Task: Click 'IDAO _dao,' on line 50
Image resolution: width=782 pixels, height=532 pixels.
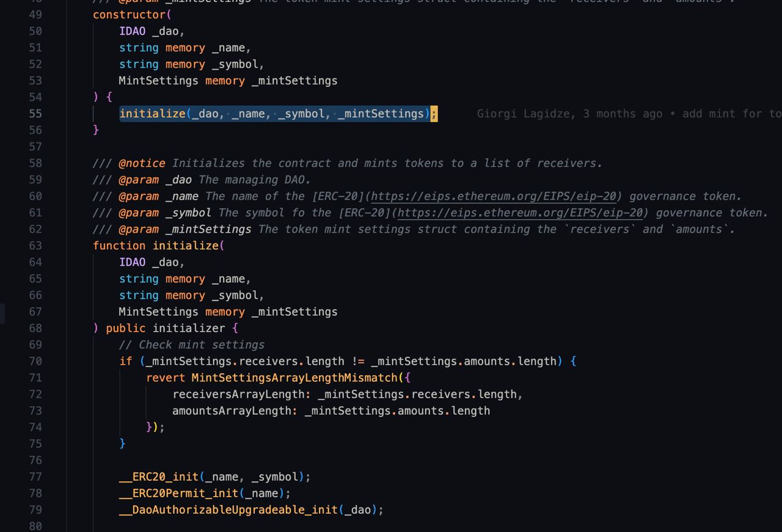Action: point(152,31)
